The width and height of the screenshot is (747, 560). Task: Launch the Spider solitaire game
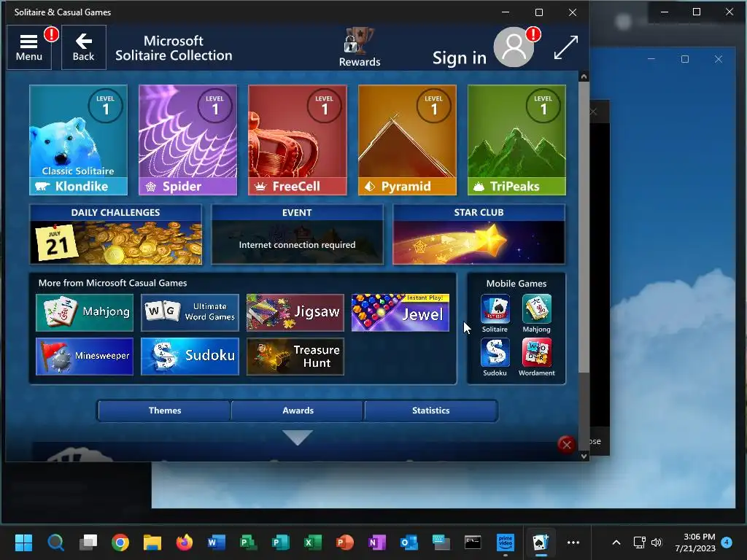click(187, 140)
